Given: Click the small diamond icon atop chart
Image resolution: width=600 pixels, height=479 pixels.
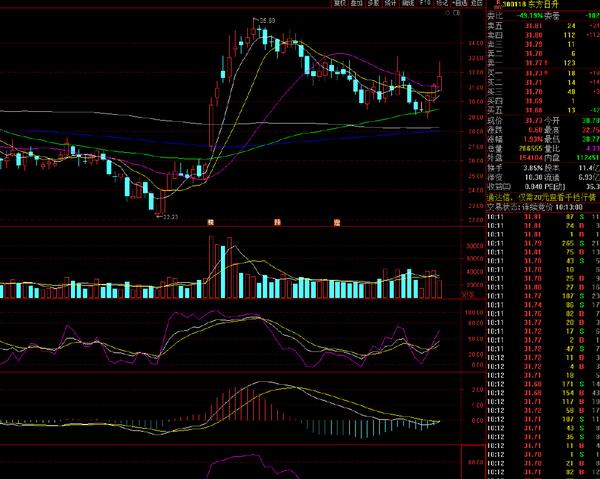Looking at the screenshot, I should click(x=447, y=13).
